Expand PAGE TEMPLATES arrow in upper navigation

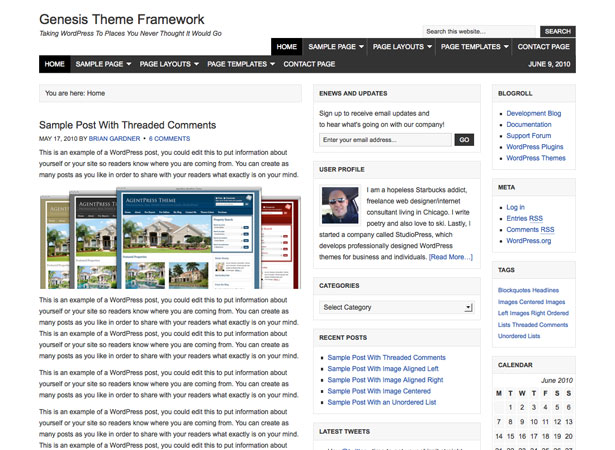click(x=506, y=47)
